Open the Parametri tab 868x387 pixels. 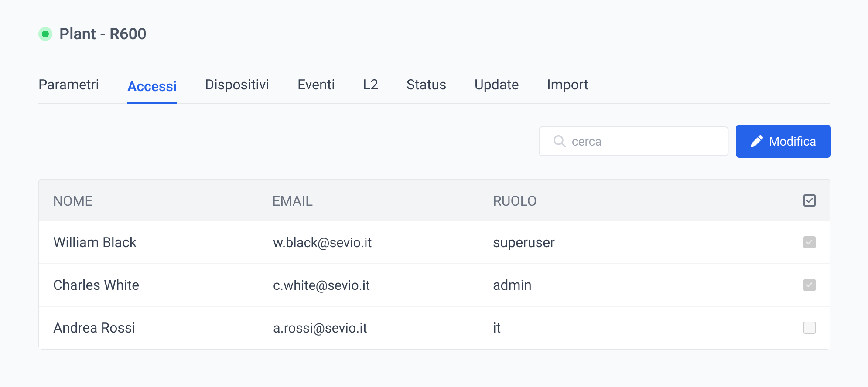[x=68, y=85]
